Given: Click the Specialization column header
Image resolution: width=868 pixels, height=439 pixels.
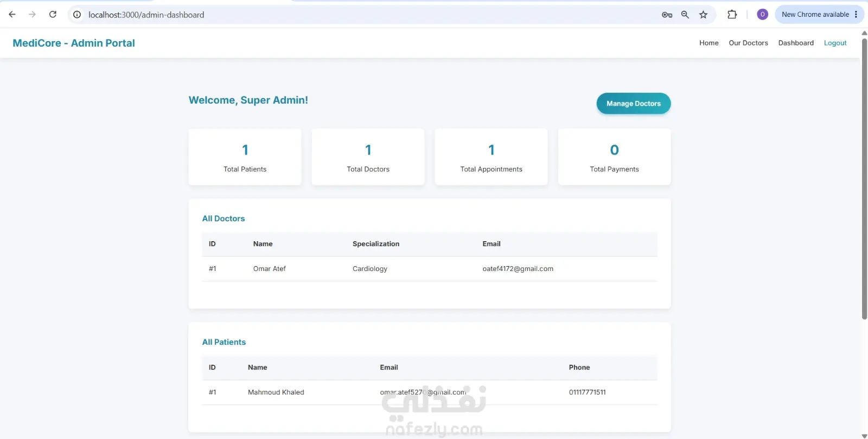Looking at the screenshot, I should click(x=376, y=244).
